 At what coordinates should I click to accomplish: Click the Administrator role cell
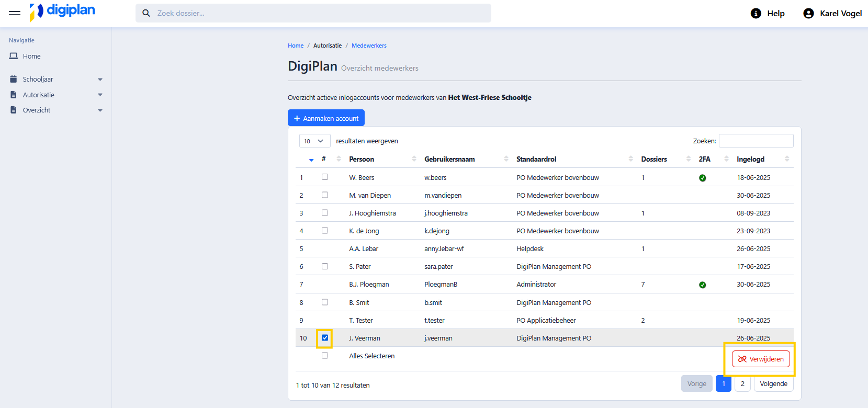coord(536,284)
